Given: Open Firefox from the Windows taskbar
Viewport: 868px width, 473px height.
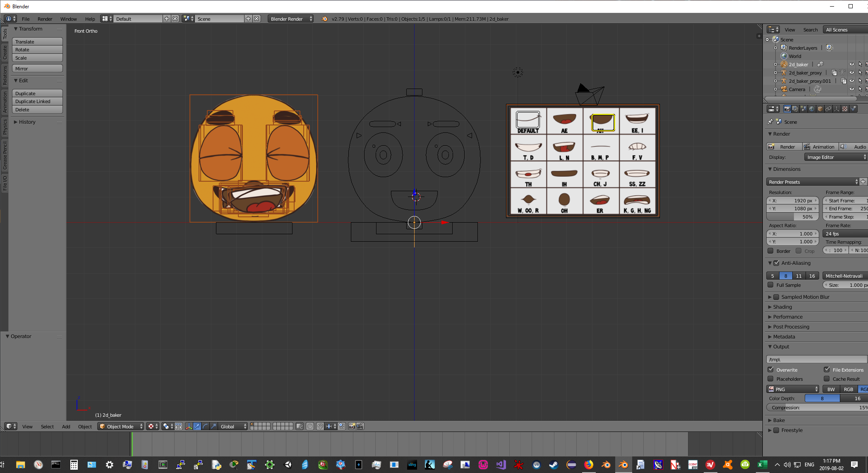Looking at the screenshot, I should pyautogui.click(x=588, y=465).
